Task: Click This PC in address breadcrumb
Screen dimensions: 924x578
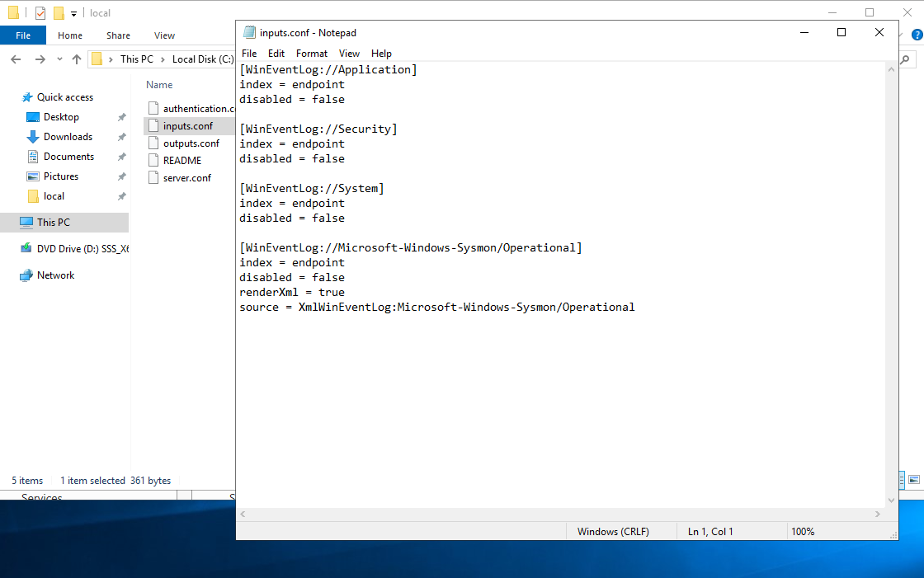Action: pos(137,59)
